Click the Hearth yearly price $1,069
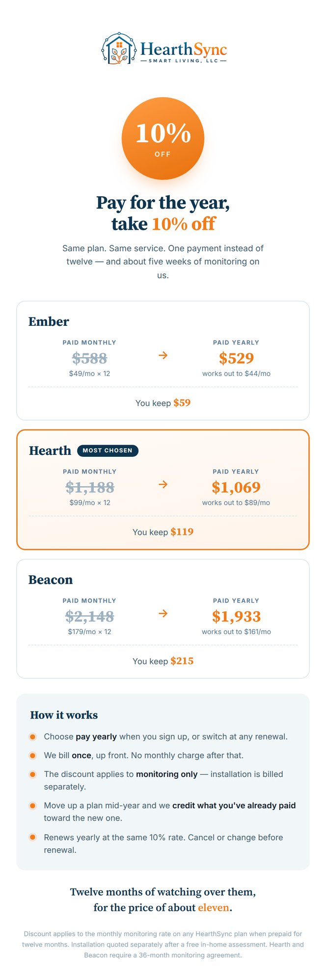Image resolution: width=326 pixels, height=980 pixels. click(236, 487)
